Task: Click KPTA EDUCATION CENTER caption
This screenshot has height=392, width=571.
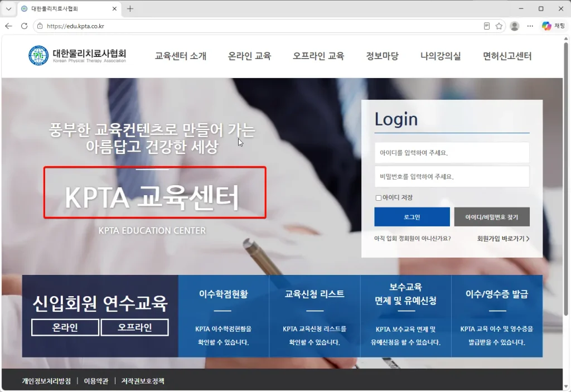Action: (152, 231)
